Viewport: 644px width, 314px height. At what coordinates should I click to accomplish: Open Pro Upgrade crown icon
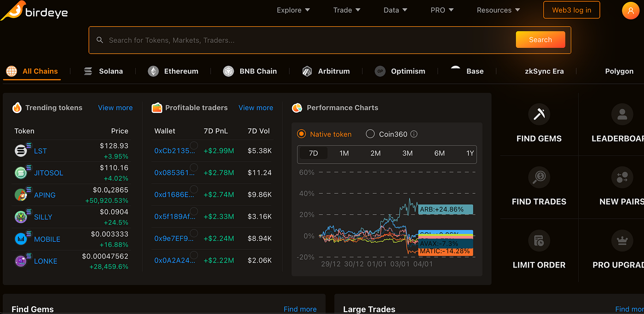pyautogui.click(x=622, y=240)
